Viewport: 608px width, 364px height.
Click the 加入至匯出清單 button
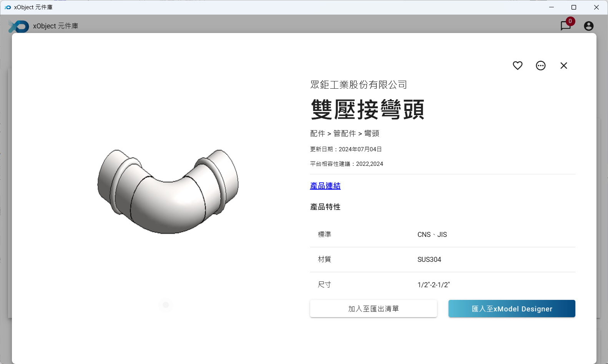coord(373,309)
